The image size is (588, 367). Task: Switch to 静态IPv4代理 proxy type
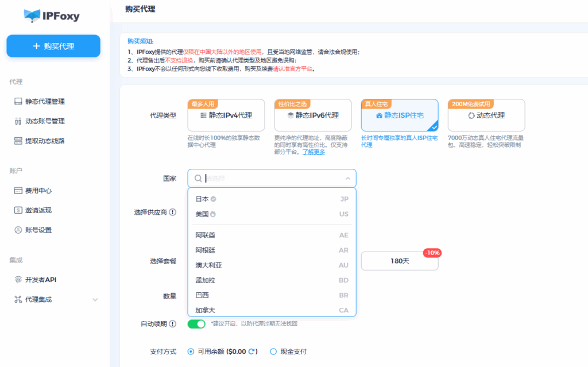pyautogui.click(x=226, y=115)
